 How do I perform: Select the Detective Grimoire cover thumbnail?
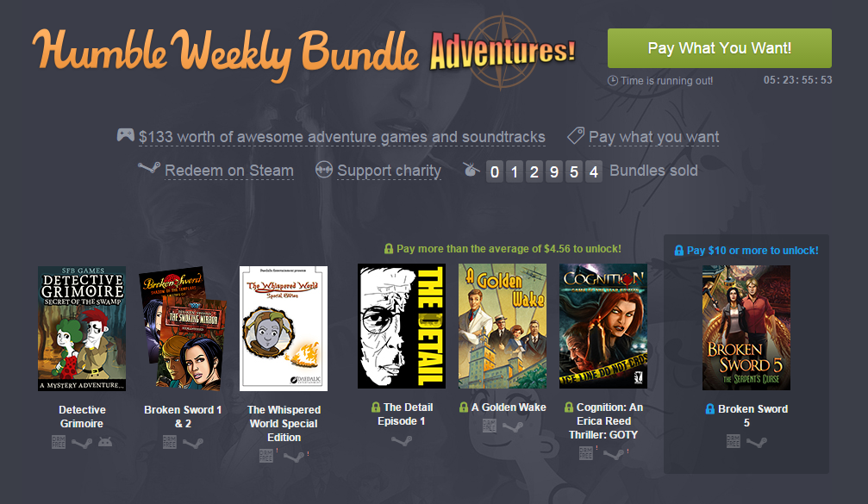point(82,328)
